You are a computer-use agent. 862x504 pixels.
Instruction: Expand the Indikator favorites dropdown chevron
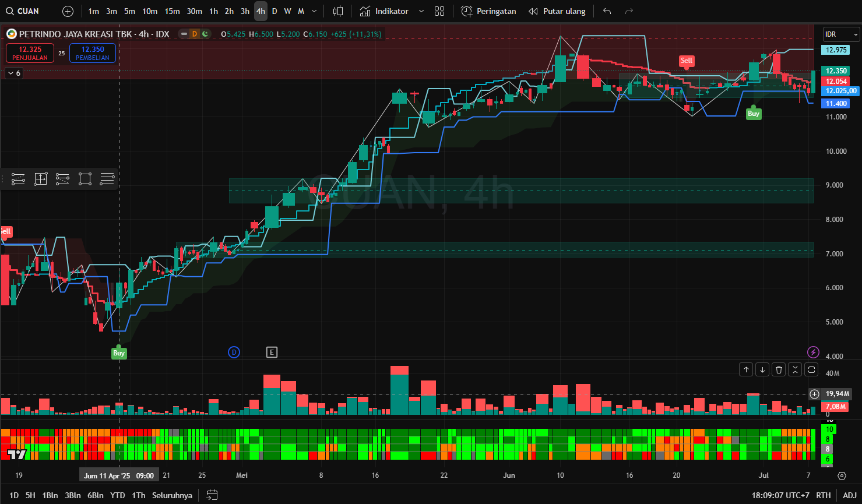(421, 11)
